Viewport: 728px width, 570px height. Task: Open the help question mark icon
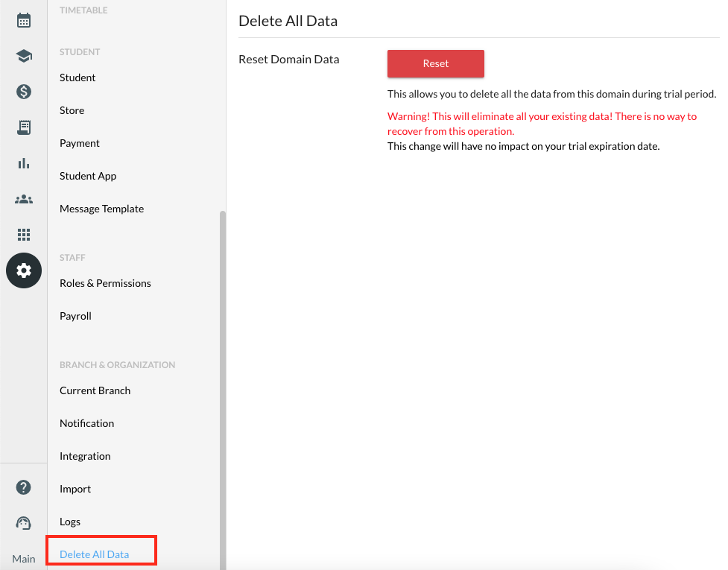(24, 488)
